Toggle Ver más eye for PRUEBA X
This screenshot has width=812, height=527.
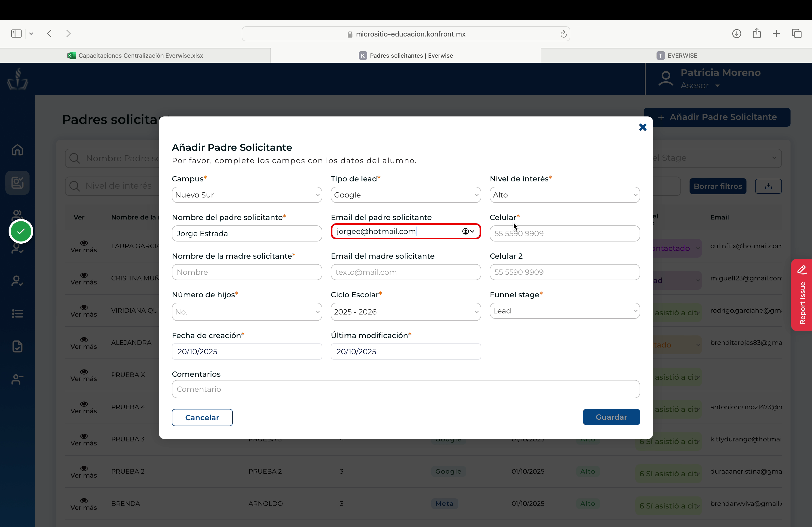point(84,372)
